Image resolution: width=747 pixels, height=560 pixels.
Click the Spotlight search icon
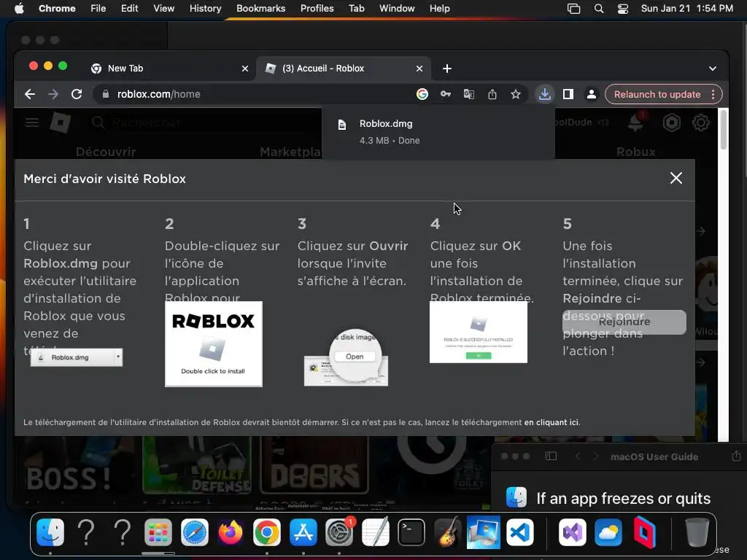point(599,9)
